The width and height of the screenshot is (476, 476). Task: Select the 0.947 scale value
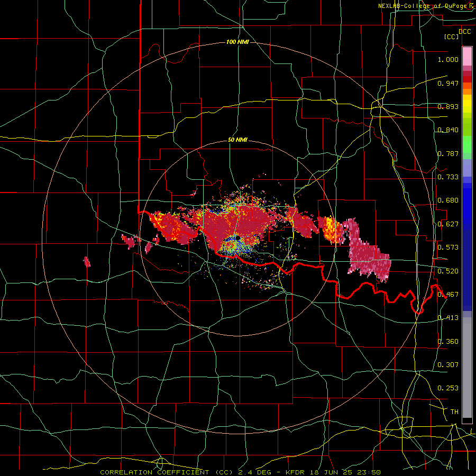pos(448,83)
